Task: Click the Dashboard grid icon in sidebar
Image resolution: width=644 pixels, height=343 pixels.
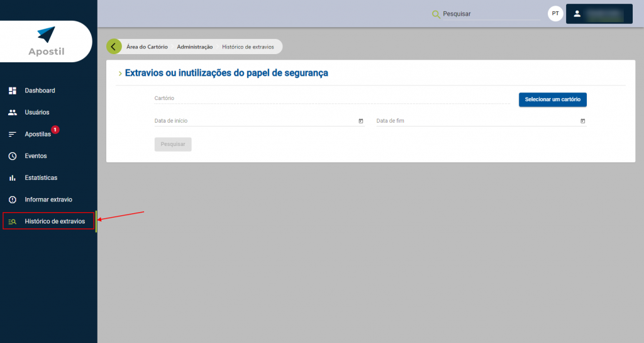Action: coord(12,91)
